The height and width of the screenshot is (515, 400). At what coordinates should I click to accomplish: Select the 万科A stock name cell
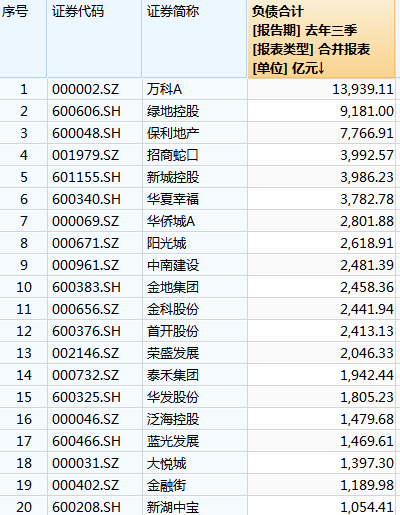pos(195,89)
